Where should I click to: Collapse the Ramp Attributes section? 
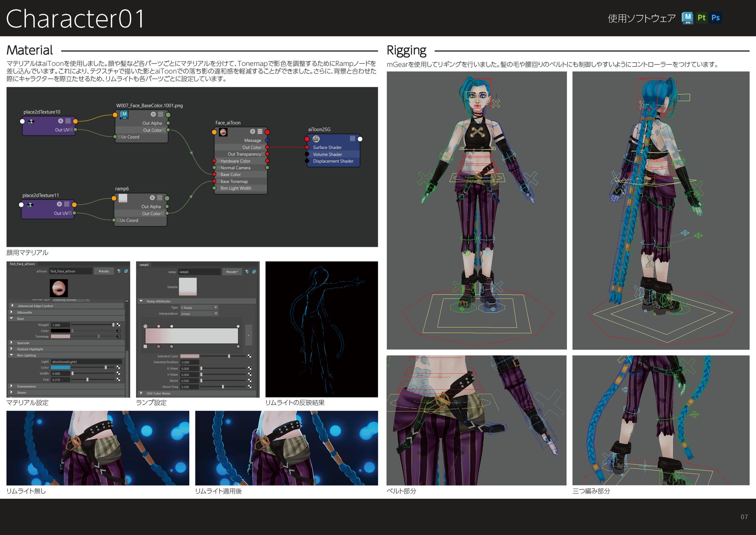click(x=141, y=301)
